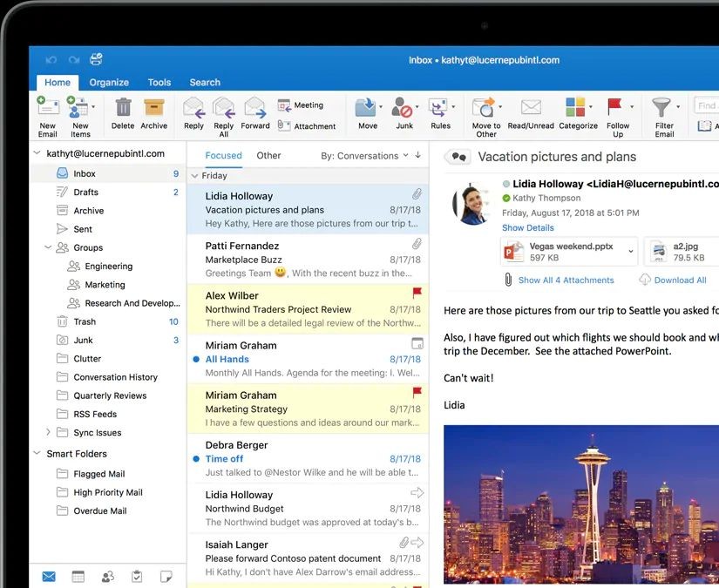The image size is (719, 588).
Task: Click Show All 4 Attachments link
Action: [566, 280]
